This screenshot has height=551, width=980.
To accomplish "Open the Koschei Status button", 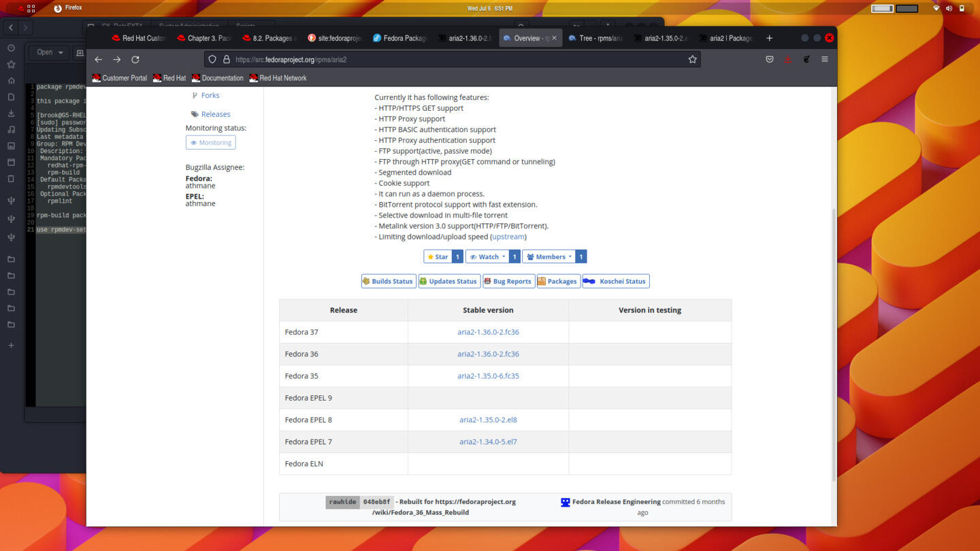I will pos(616,281).
